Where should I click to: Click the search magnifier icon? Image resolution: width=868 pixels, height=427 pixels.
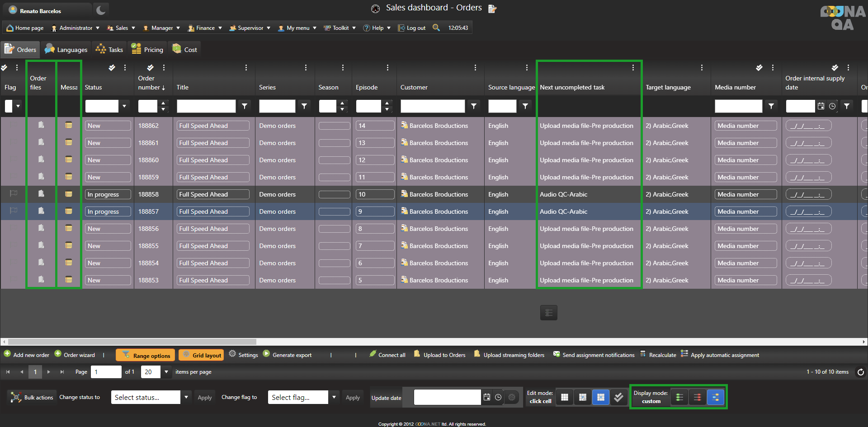[x=436, y=28]
